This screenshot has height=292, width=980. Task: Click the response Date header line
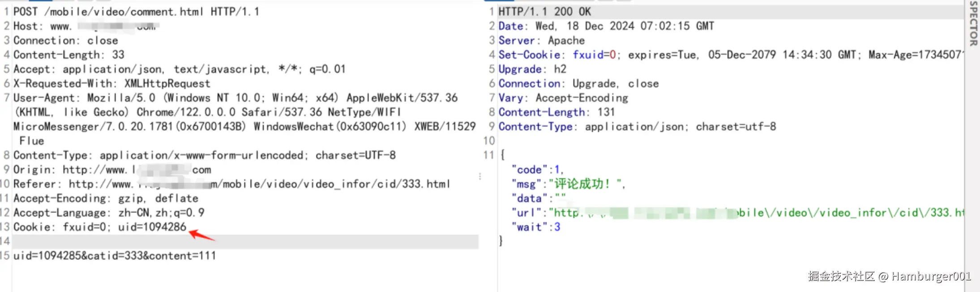pyautogui.click(x=606, y=26)
